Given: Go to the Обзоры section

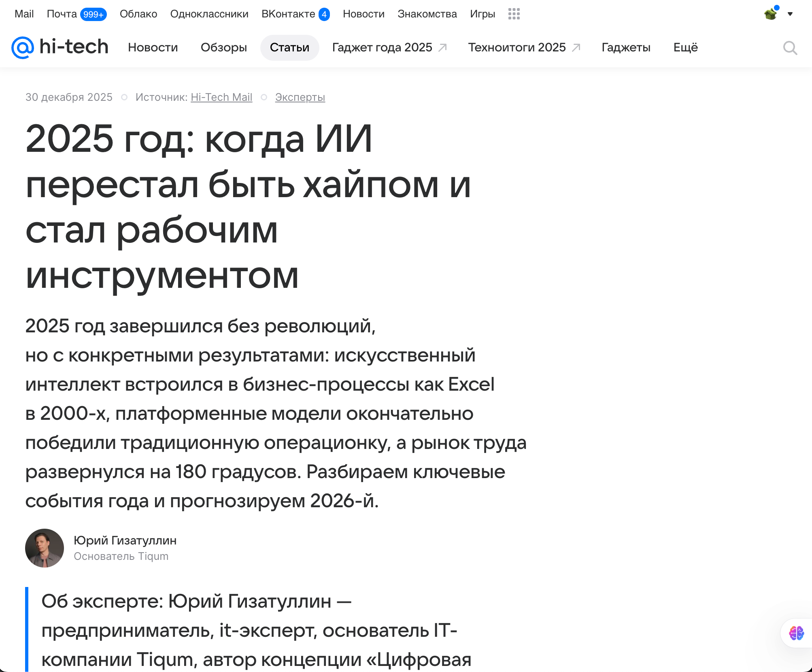Looking at the screenshot, I should (x=224, y=47).
